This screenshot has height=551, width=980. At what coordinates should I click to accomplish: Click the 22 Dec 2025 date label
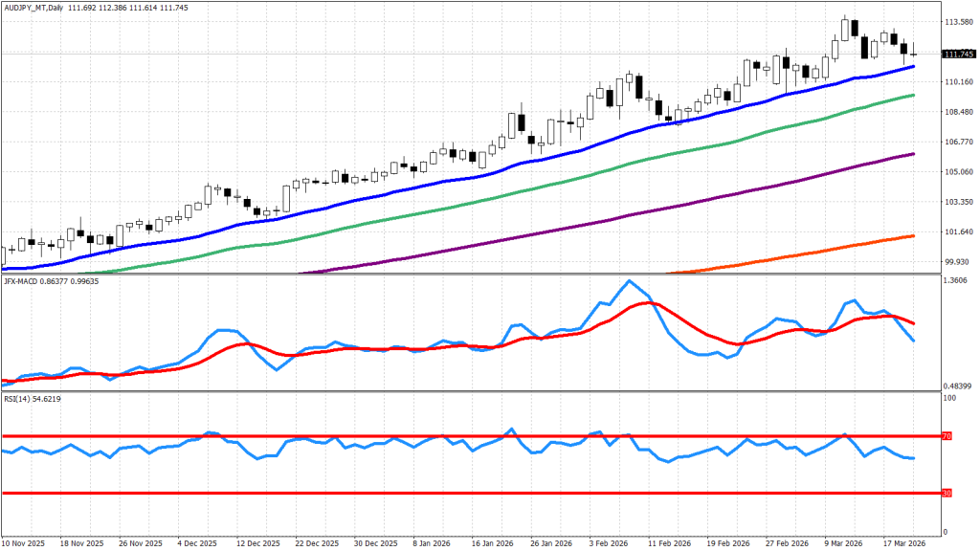316,541
